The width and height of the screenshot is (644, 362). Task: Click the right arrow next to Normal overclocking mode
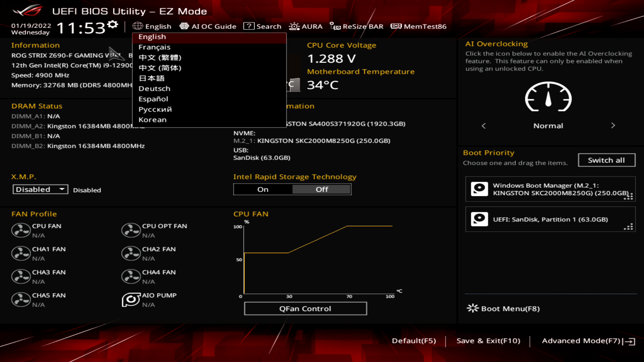click(613, 126)
